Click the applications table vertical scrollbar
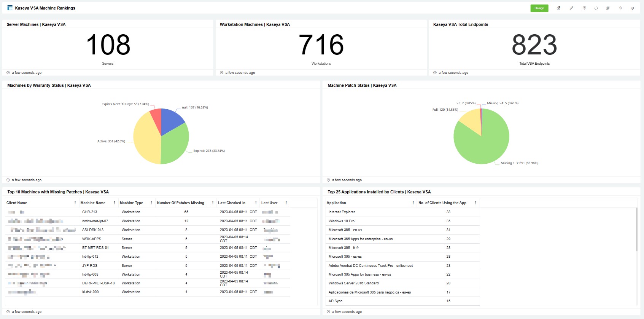Screen dimensions: 644x319 tap(637, 230)
